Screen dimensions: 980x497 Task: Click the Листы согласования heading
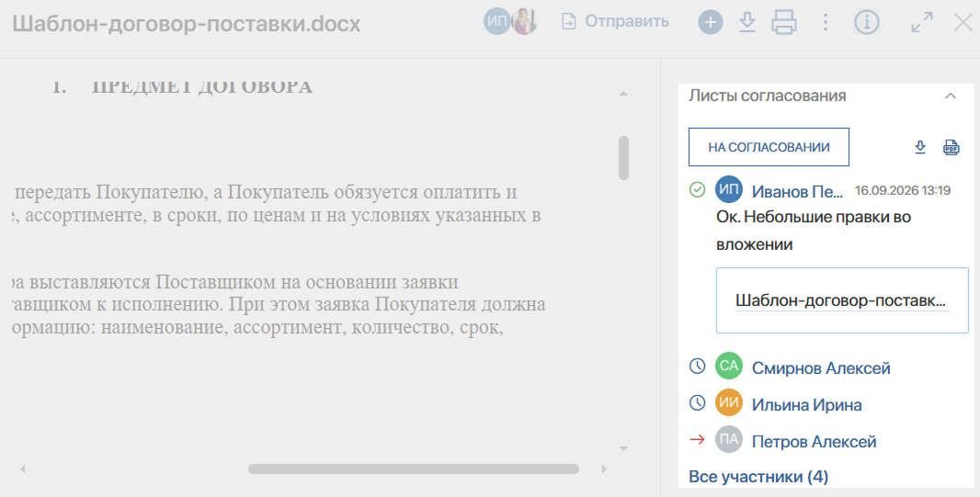click(767, 96)
